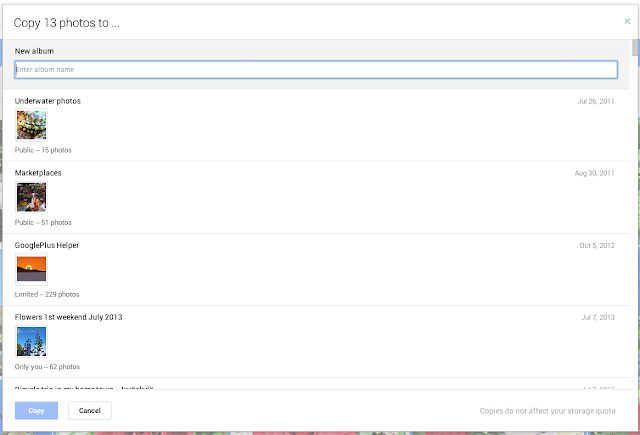The height and width of the screenshot is (435, 640).
Task: Click the Limited – 229 photos label
Action: pyautogui.click(x=47, y=295)
